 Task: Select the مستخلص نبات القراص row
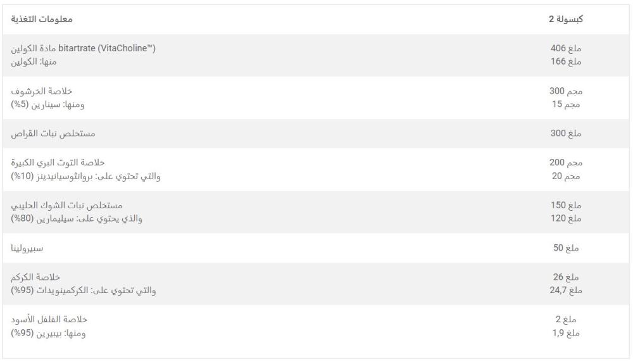click(316, 133)
